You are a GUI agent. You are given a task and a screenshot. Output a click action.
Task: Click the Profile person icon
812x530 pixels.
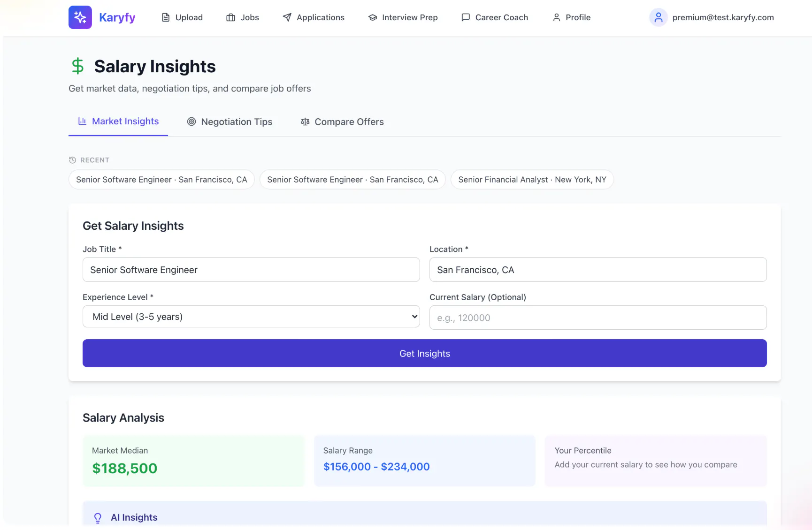[557, 17]
